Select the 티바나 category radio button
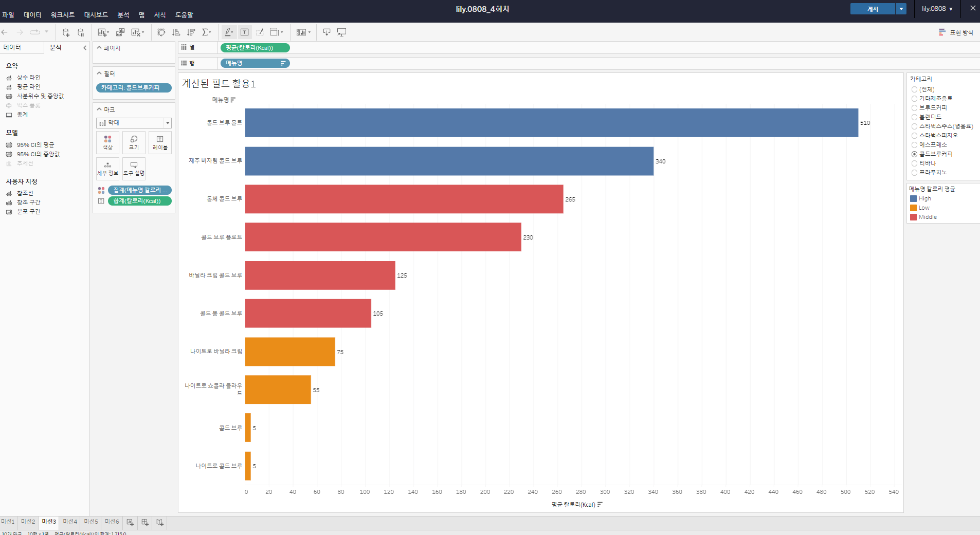 [x=914, y=163]
